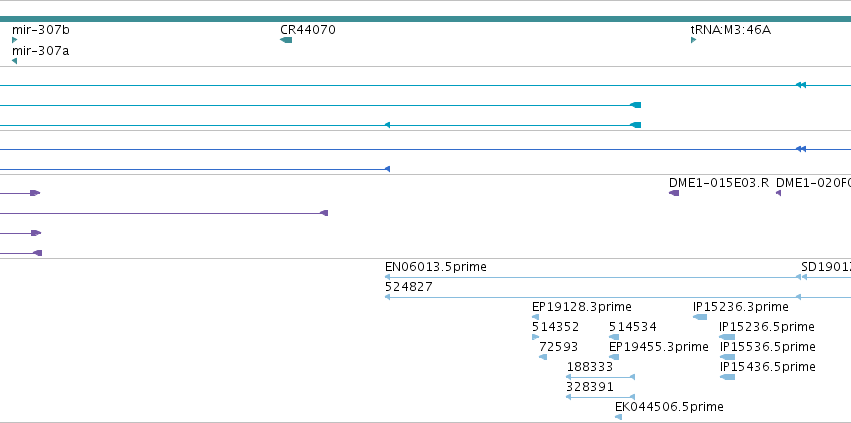This screenshot has width=851, height=423.
Task: Select the IP15236.3prime feature glyph
Action: pos(700,317)
